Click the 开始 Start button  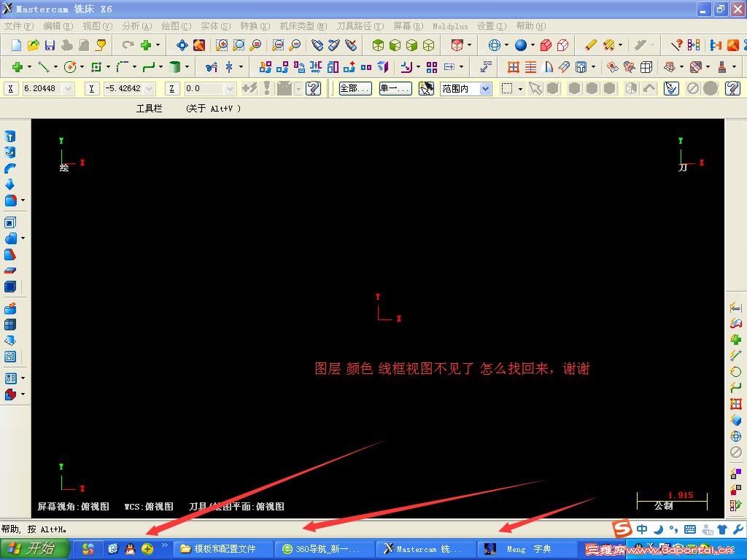35,548
